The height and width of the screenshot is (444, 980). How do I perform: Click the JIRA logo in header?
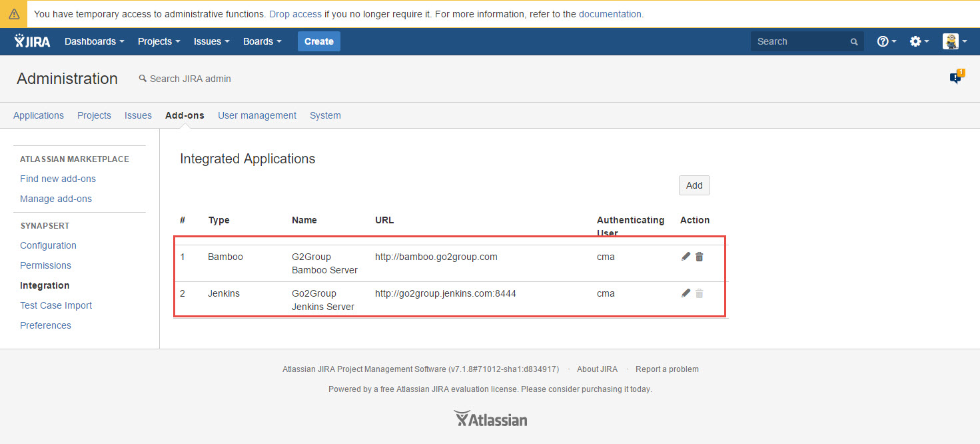[32, 41]
